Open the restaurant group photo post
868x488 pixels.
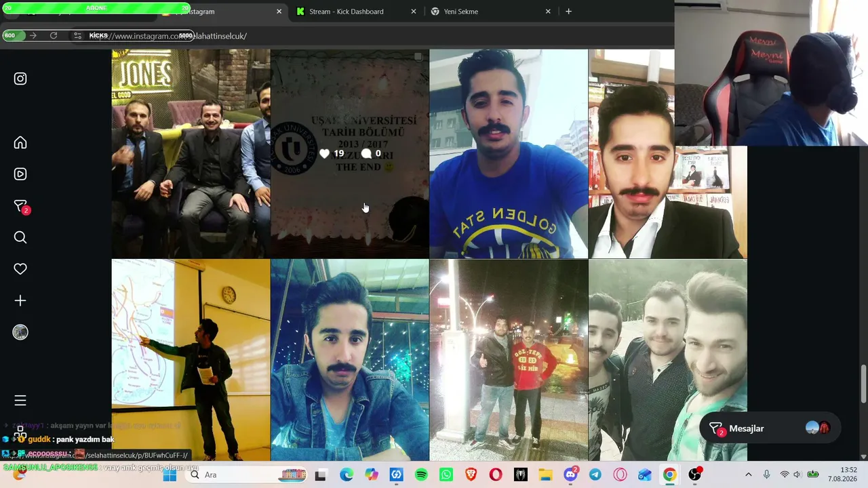tap(191, 154)
